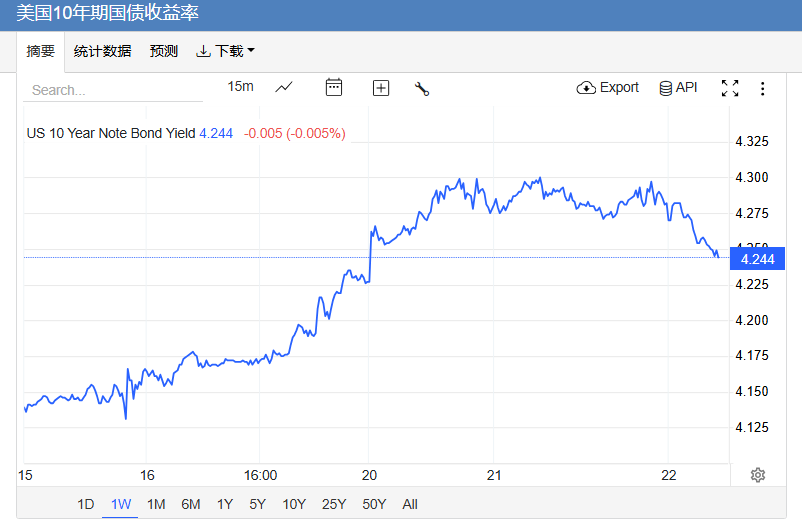Select the 1D time range
The height and width of the screenshot is (530, 802).
(85, 504)
